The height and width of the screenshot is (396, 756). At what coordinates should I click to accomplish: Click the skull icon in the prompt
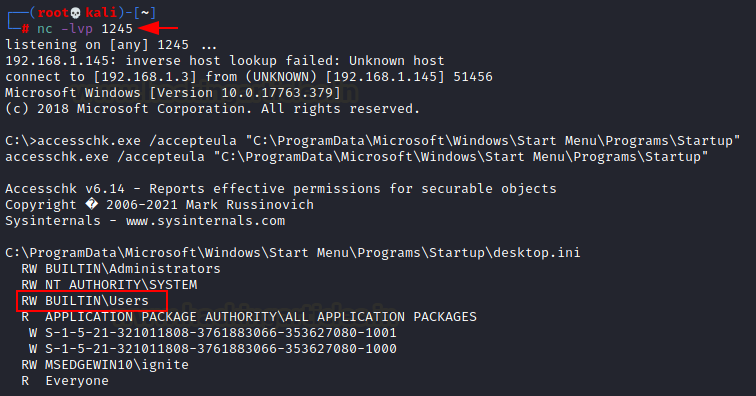pos(75,13)
